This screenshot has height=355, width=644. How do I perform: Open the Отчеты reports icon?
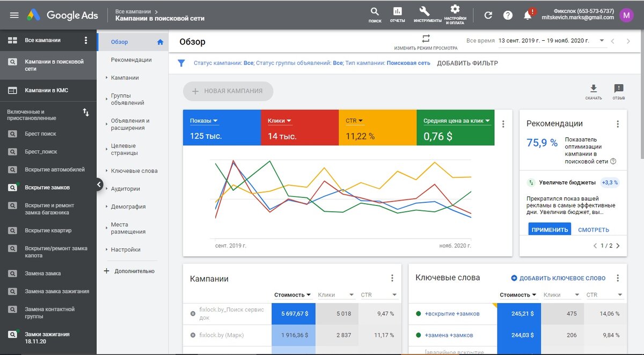(x=398, y=14)
